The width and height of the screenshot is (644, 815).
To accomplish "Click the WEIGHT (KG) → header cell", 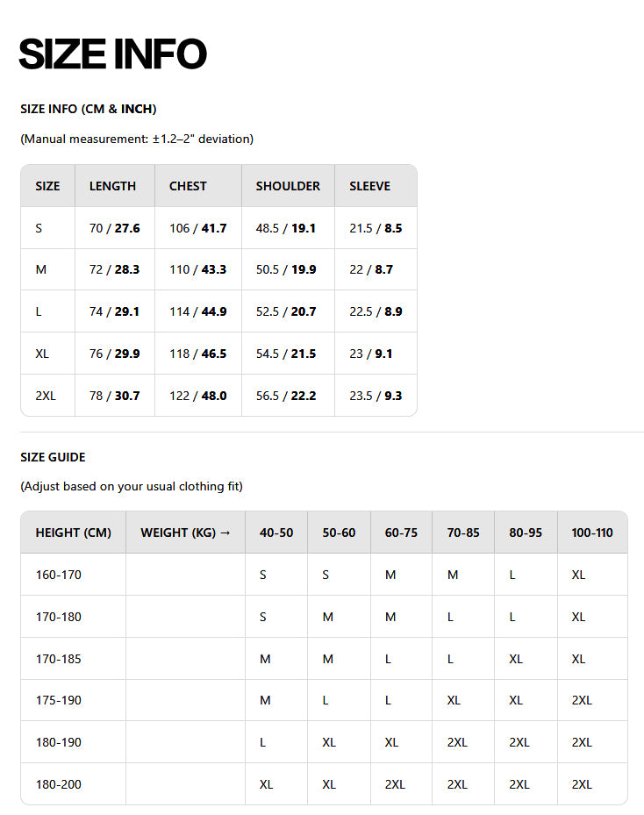I will [185, 533].
